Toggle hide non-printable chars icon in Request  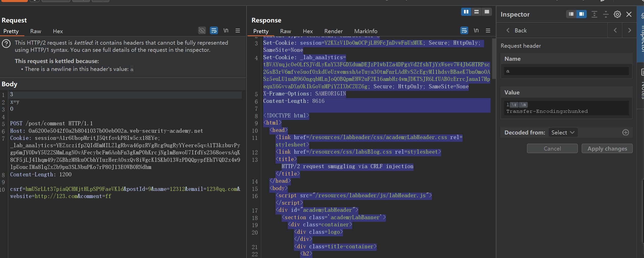pos(202,31)
